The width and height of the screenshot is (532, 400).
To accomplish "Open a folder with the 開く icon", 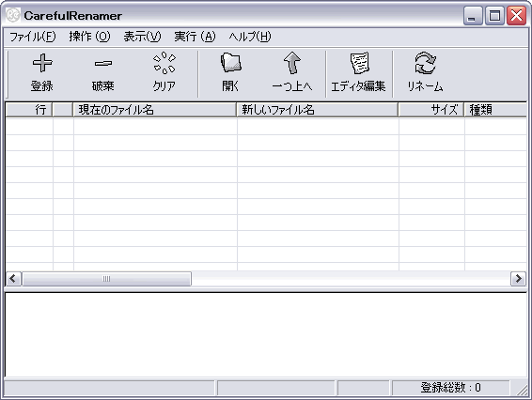I will coord(230,62).
